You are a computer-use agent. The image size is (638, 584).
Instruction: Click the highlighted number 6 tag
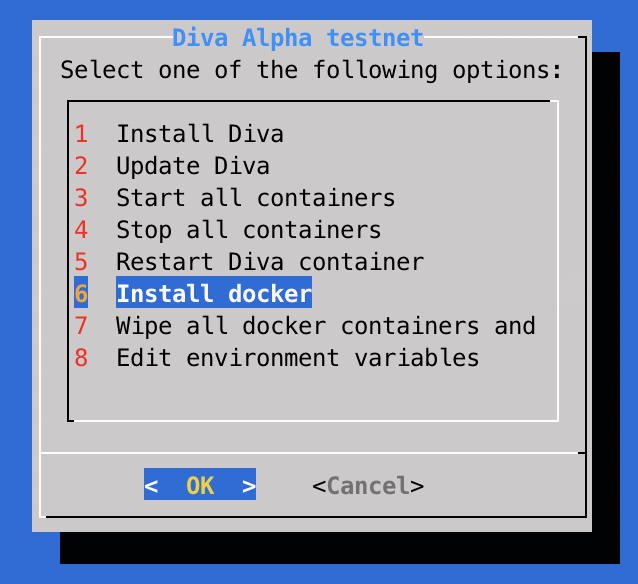pyautogui.click(x=81, y=294)
